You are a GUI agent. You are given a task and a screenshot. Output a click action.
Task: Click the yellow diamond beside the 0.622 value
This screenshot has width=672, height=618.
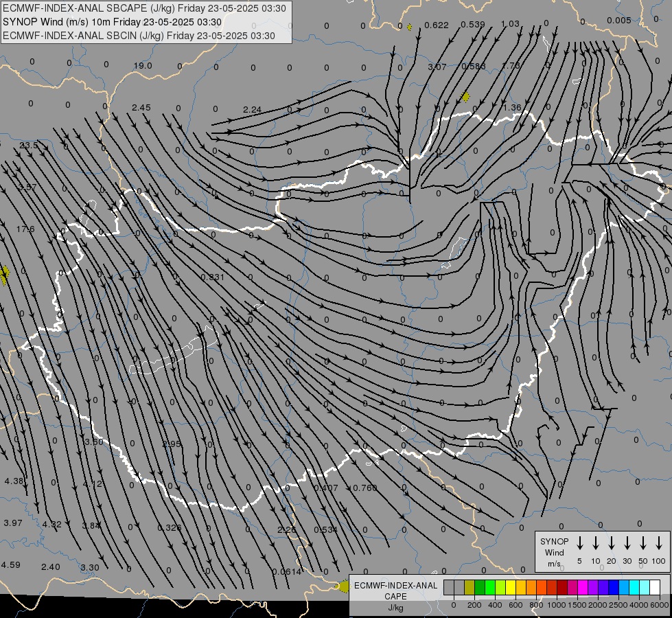tap(409, 27)
